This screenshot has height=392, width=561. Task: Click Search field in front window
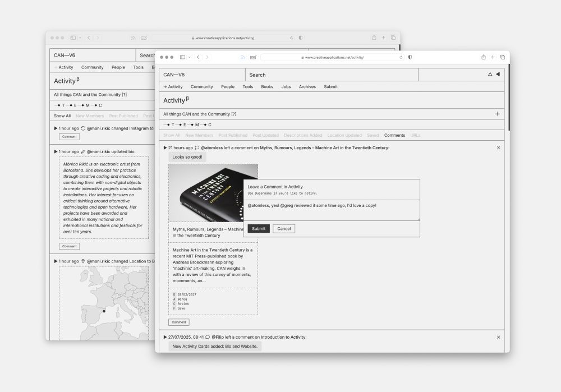click(332, 75)
